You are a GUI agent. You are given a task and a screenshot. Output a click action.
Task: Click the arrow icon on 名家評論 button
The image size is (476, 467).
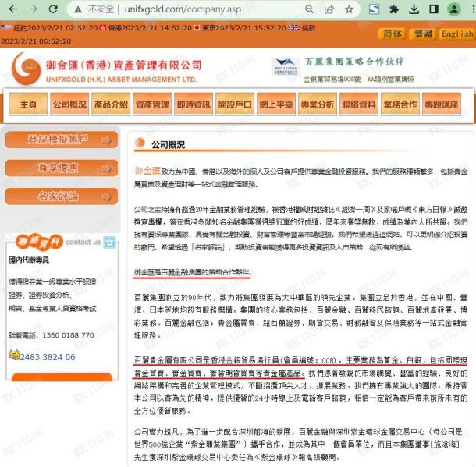coord(107,196)
